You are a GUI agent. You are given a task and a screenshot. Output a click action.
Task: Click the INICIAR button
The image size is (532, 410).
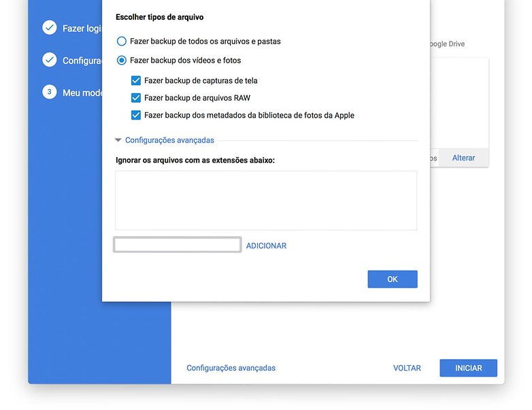click(468, 368)
